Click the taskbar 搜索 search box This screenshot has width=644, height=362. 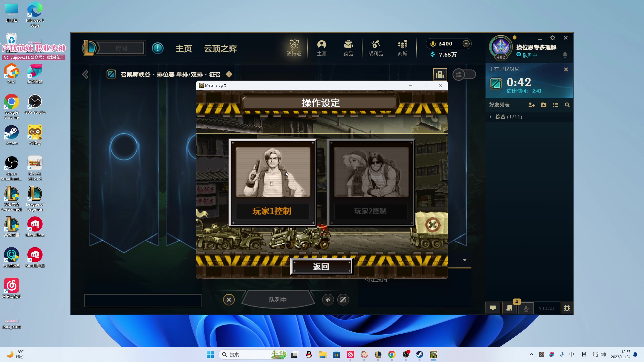point(253,354)
